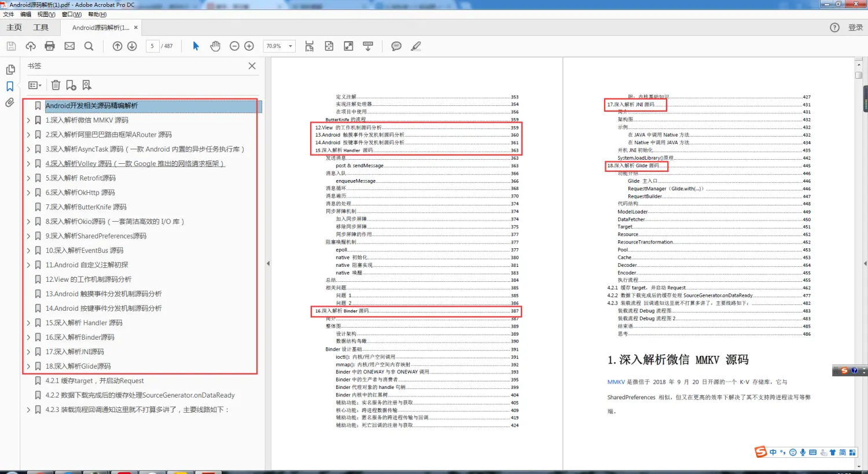Go to previous page arrow
Viewport: 868px width, 474px height.
tap(117, 46)
